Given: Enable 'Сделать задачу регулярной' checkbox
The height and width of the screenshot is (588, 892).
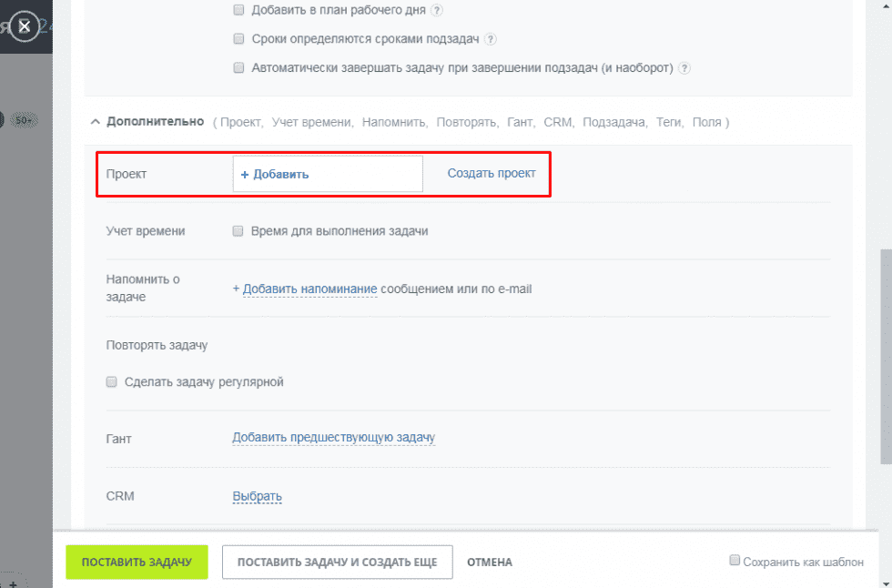Looking at the screenshot, I should click(x=112, y=382).
